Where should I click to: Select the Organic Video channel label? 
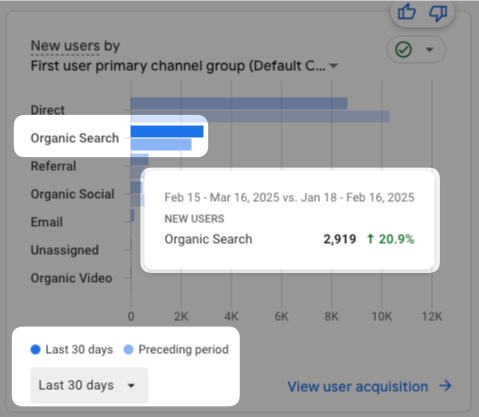(x=71, y=278)
